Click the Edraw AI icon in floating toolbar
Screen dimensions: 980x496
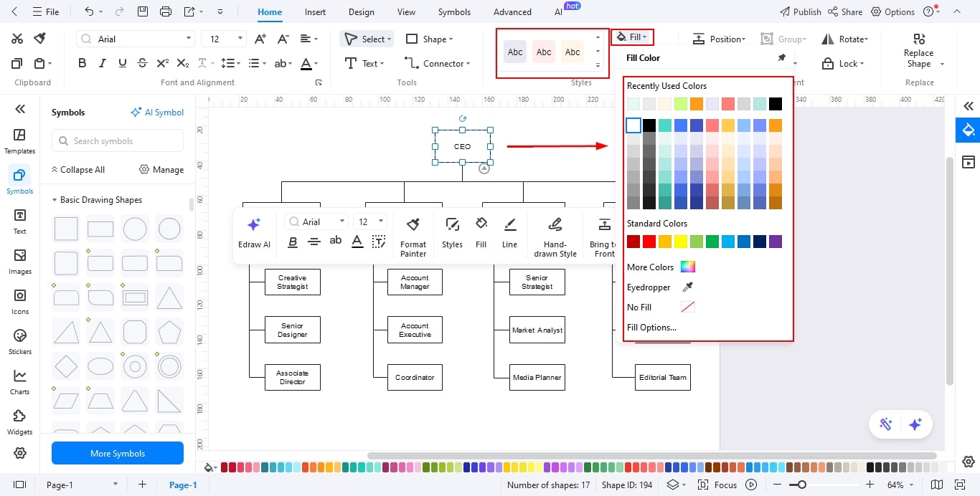pyautogui.click(x=254, y=224)
